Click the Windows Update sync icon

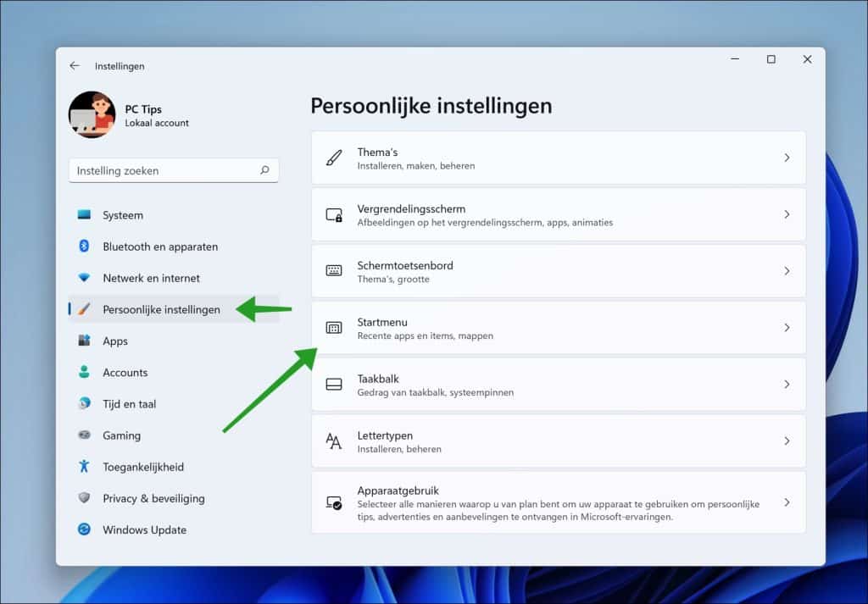84,529
